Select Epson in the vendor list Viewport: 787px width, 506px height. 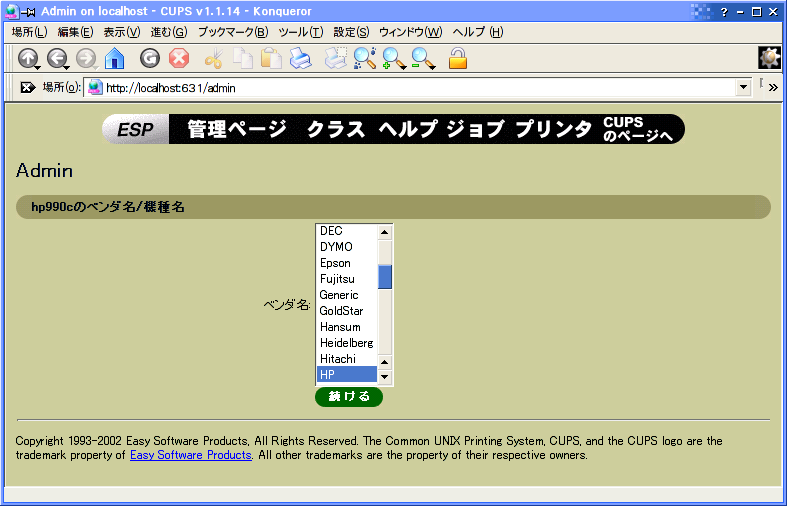pos(335,263)
